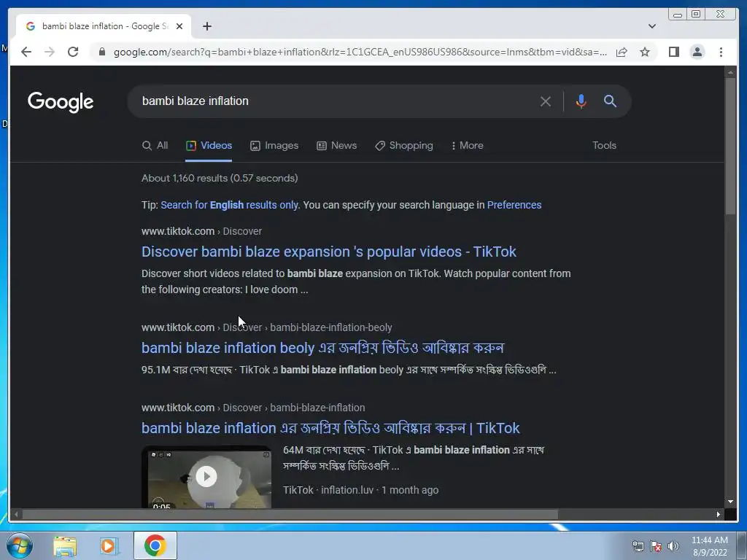Click 'TikTok · inflation.luv · 1 month ago' text
Screen dimensions: 747x560
click(x=360, y=490)
